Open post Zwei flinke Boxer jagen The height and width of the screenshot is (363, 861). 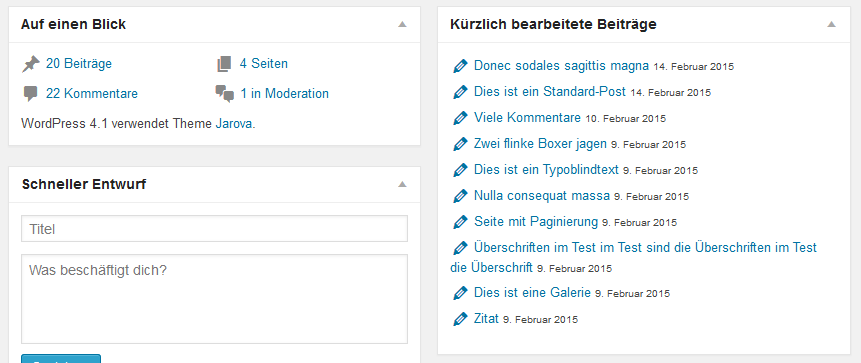point(540,144)
